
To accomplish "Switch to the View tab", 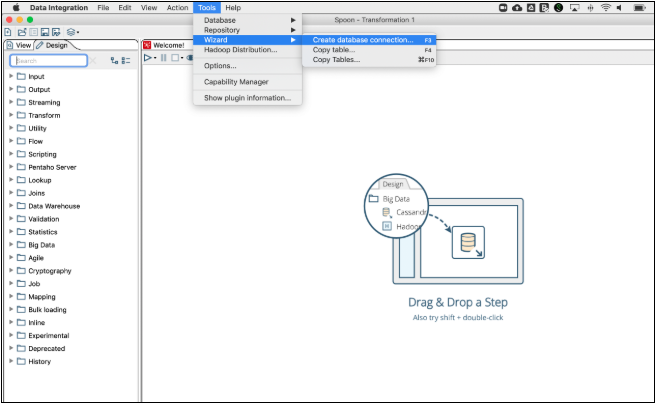I will (x=18, y=45).
